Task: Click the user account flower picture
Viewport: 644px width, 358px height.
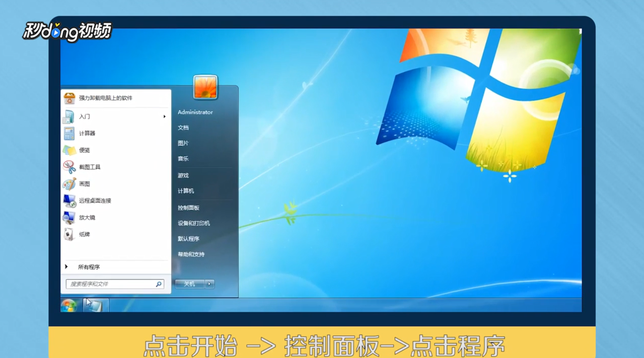Action: coord(205,87)
